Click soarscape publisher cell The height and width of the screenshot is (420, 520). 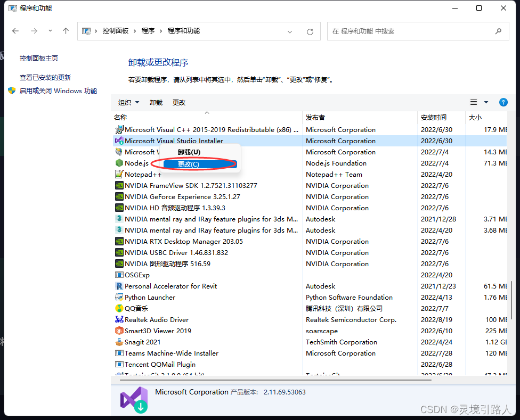[x=322, y=331]
